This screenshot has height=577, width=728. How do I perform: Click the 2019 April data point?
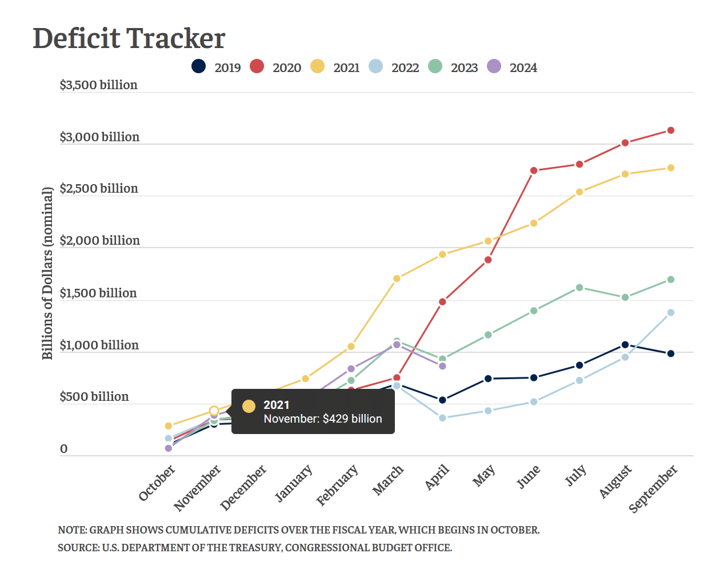tap(442, 400)
